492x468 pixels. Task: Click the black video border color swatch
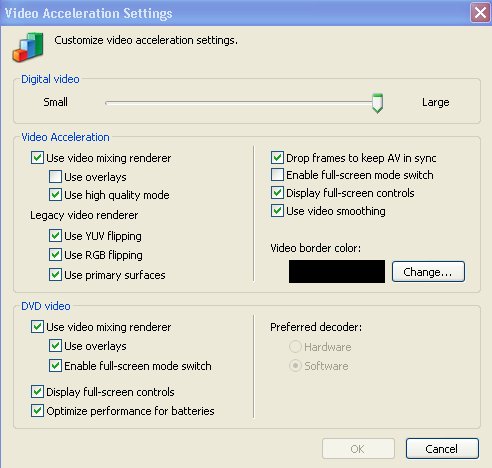coord(337,272)
